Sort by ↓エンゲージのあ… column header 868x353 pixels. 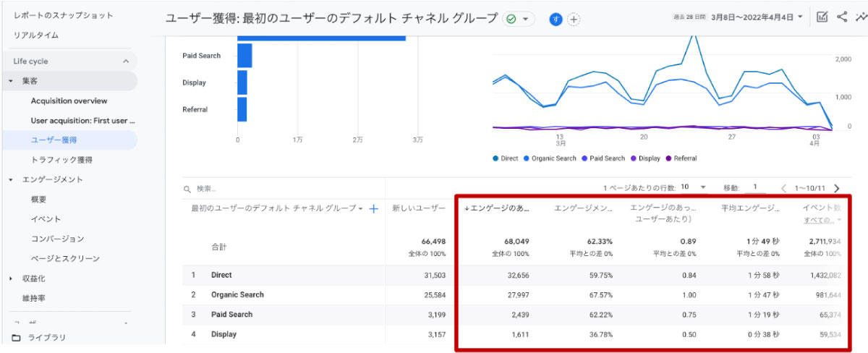tap(497, 208)
